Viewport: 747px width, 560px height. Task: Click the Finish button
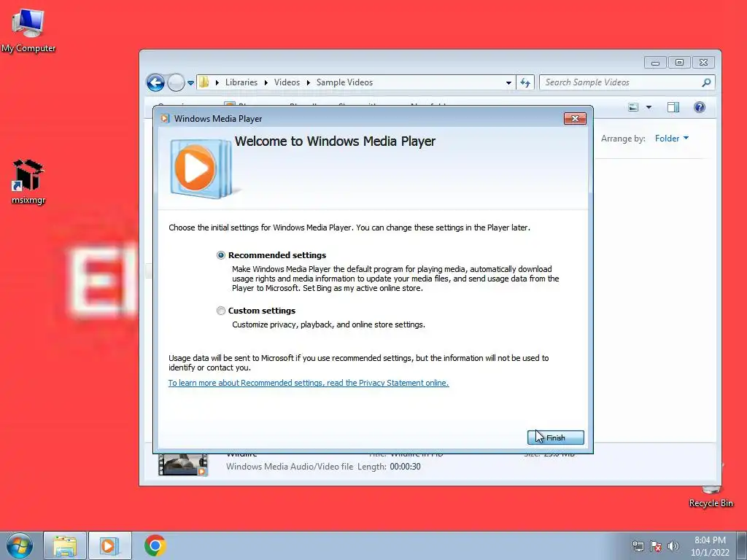pyautogui.click(x=555, y=437)
